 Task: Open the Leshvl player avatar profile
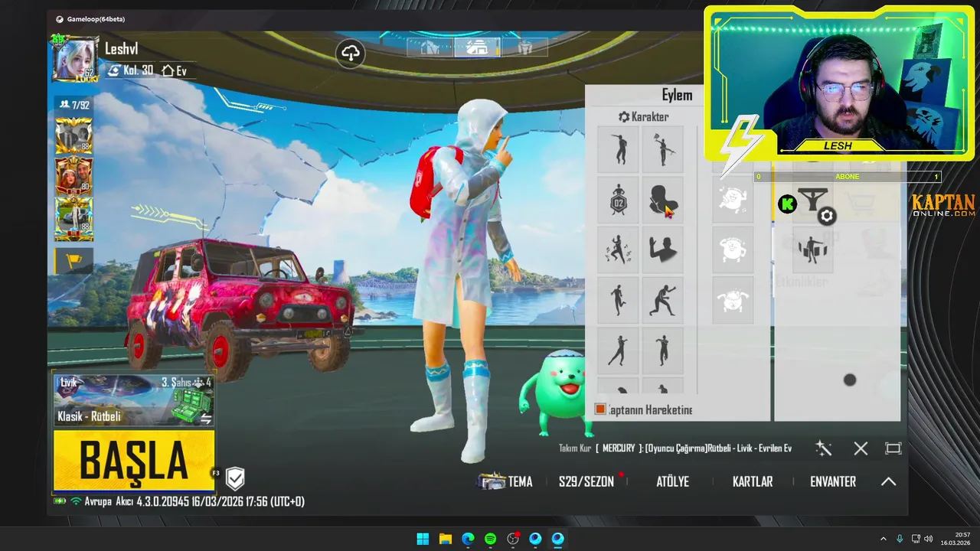[75, 58]
